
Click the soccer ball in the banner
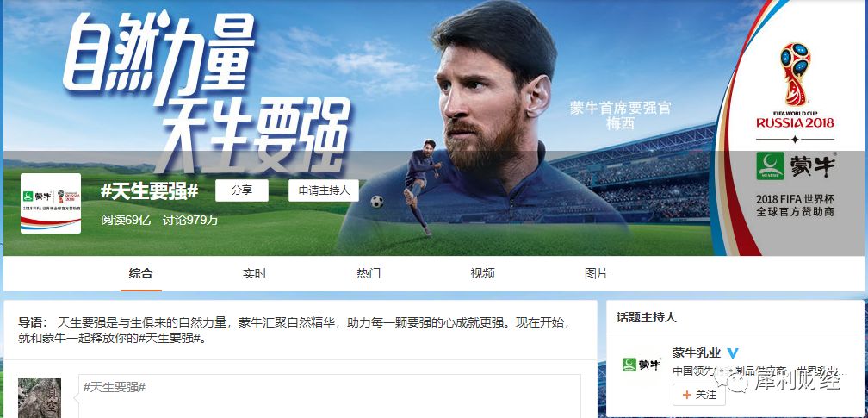[x=377, y=201]
